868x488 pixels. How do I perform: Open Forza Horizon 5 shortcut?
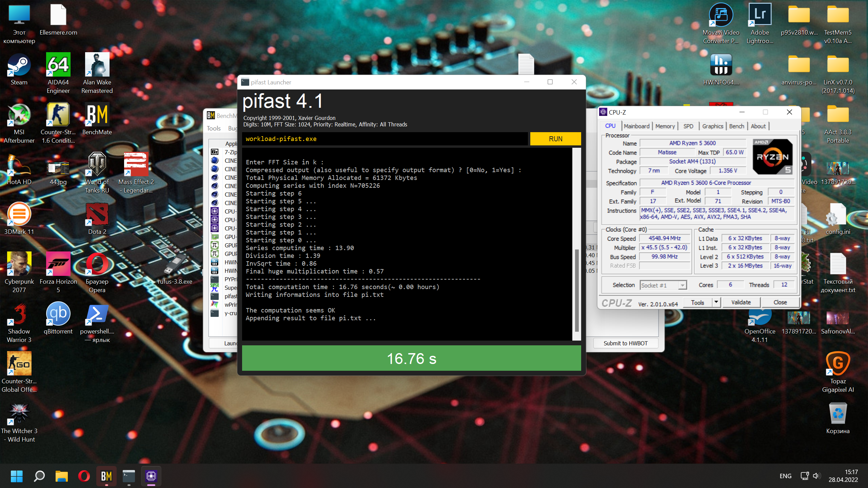58,272
